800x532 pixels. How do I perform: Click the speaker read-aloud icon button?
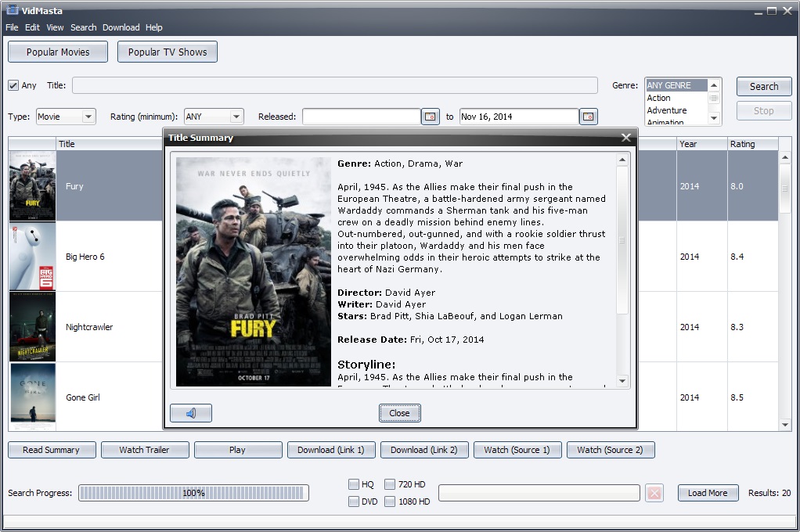click(191, 413)
